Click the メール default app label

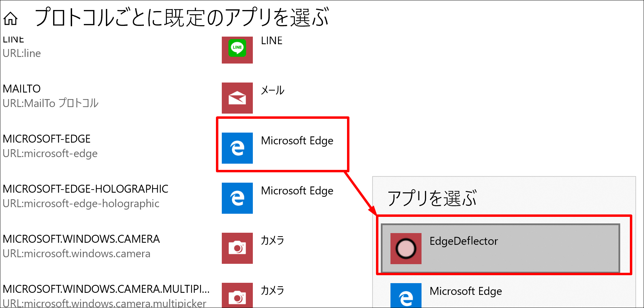(273, 90)
